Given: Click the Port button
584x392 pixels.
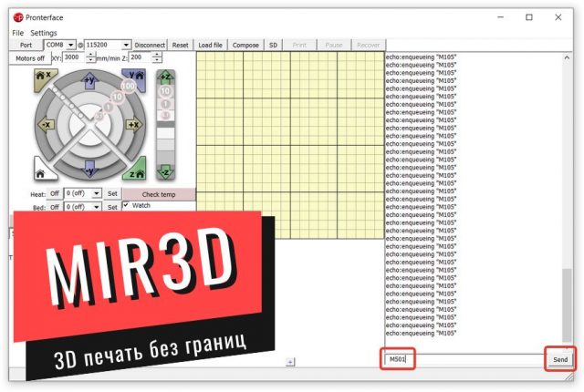Looking at the screenshot, I should (x=26, y=45).
